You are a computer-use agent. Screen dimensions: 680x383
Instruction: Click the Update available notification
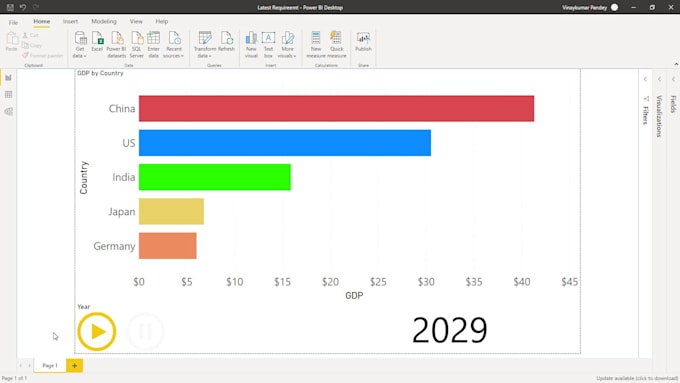[x=637, y=378]
